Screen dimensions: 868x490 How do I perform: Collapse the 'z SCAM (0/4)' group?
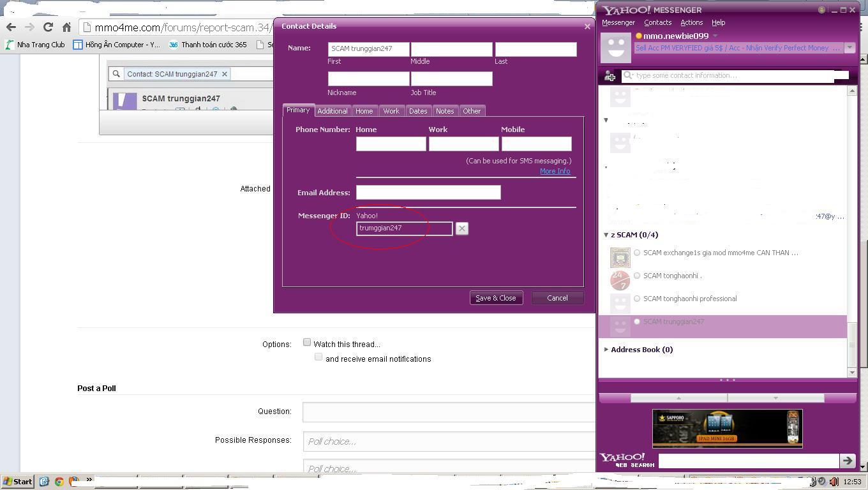[x=606, y=235]
